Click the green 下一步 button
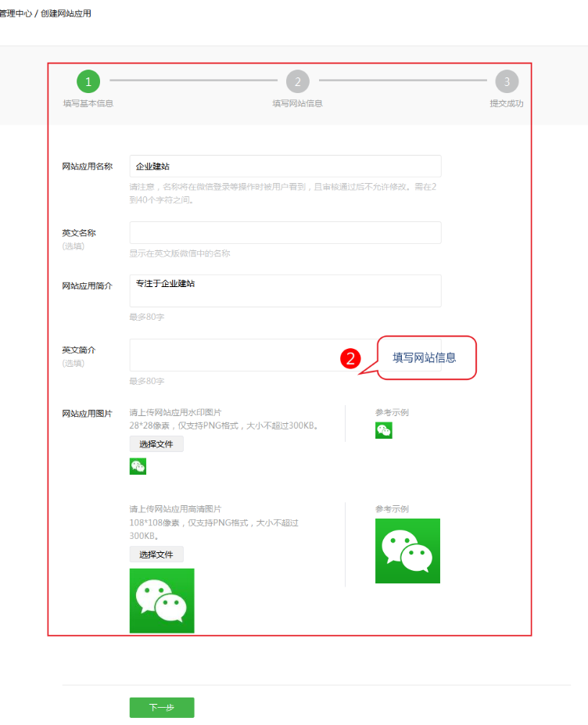 pyautogui.click(x=162, y=707)
